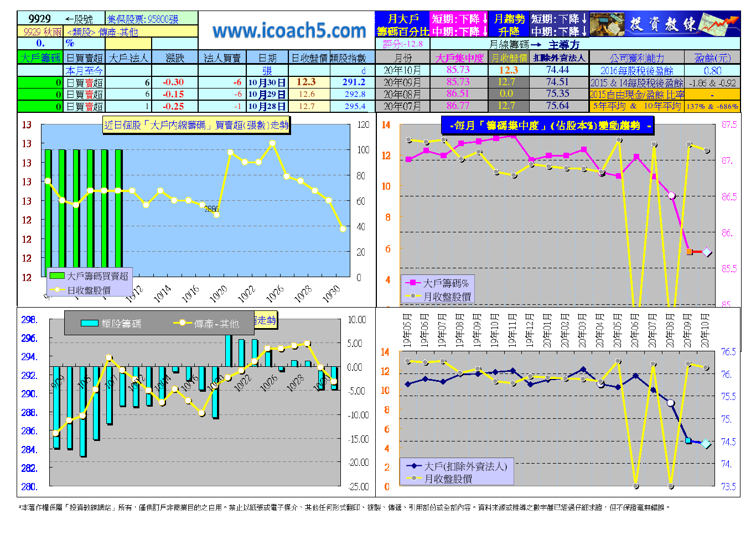This screenshot has width=756, height=535.
Task: Click the 投資教練 logo banner
Action: tap(665, 24)
